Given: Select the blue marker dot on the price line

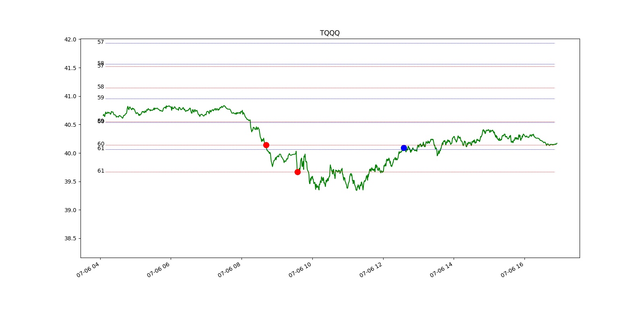Looking at the screenshot, I should (x=404, y=148).
